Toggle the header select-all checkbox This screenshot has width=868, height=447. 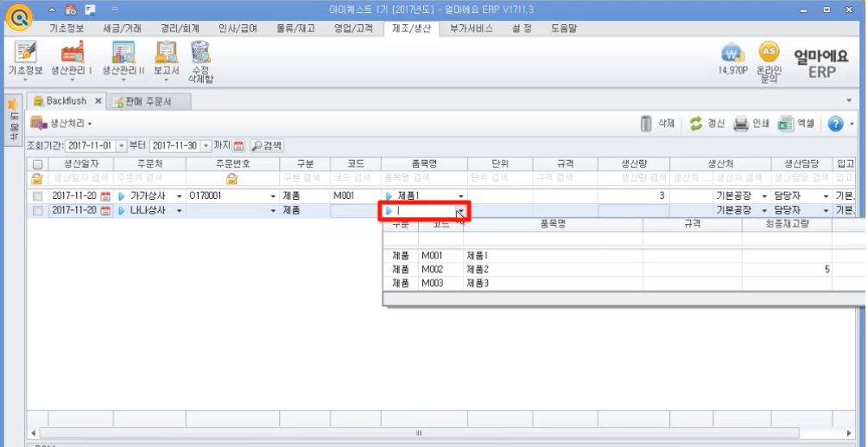coord(37,164)
